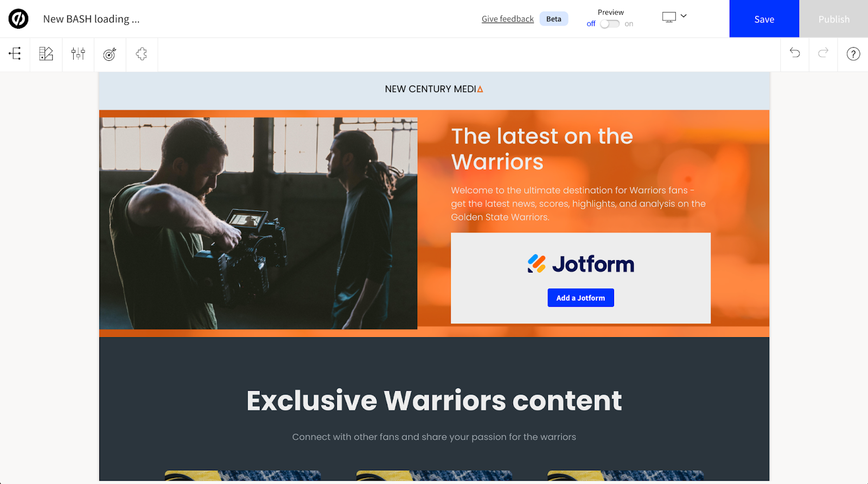This screenshot has height=484, width=868.
Task: Click the undo arrow icon
Action: pos(795,53)
